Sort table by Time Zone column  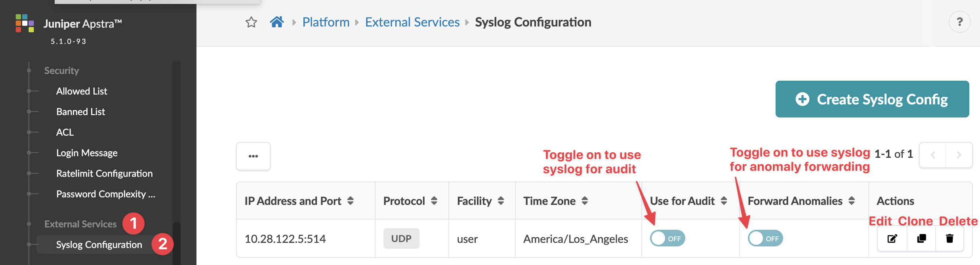[585, 201]
